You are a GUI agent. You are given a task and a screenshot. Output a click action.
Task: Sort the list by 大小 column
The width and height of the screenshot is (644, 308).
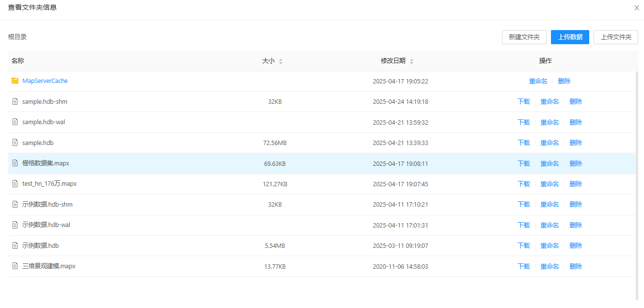[281, 61]
